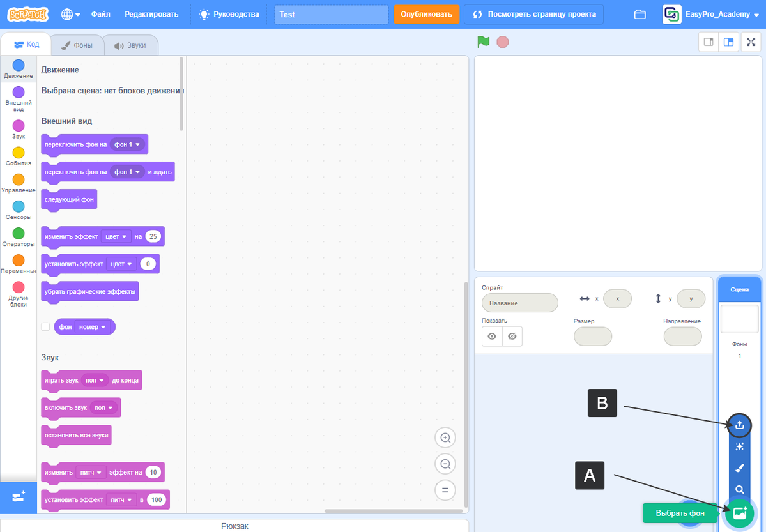Viewport: 766px width, 532px height.
Task: Click остановить все звуки block
Action: coord(77,436)
